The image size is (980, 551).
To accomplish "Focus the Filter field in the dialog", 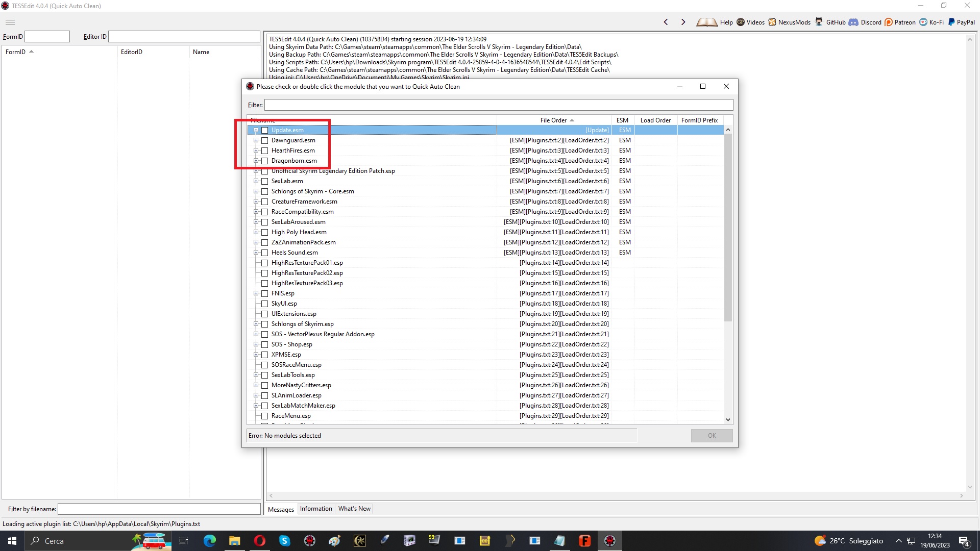I will click(x=499, y=105).
